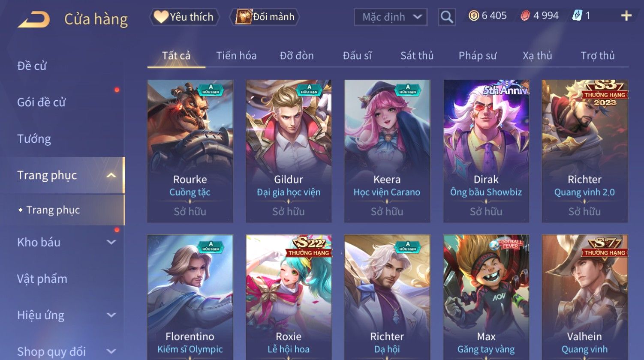Screen dimensions: 644x360
Task: Open the Yêu thích heart favorites
Action: (184, 17)
